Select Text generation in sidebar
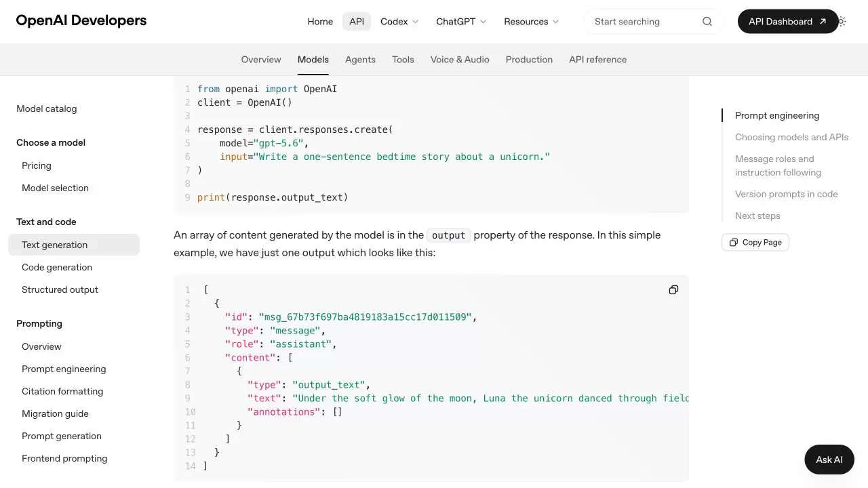The image size is (868, 488). pyautogui.click(x=74, y=245)
